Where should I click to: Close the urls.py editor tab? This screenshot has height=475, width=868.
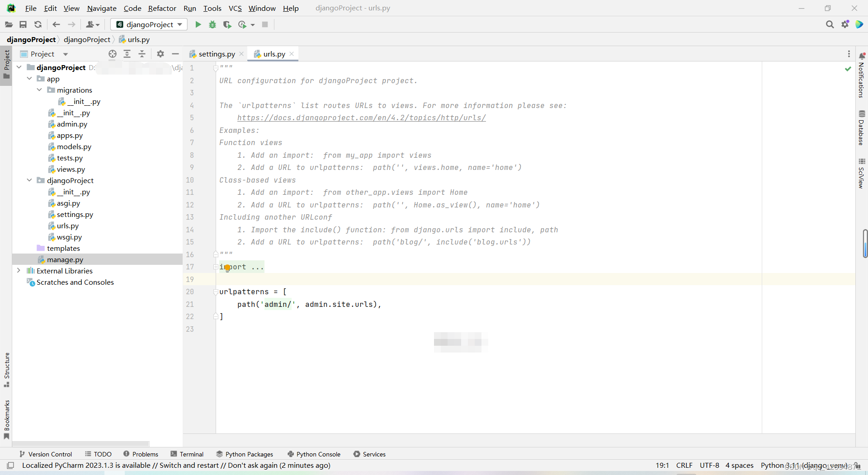(x=292, y=54)
